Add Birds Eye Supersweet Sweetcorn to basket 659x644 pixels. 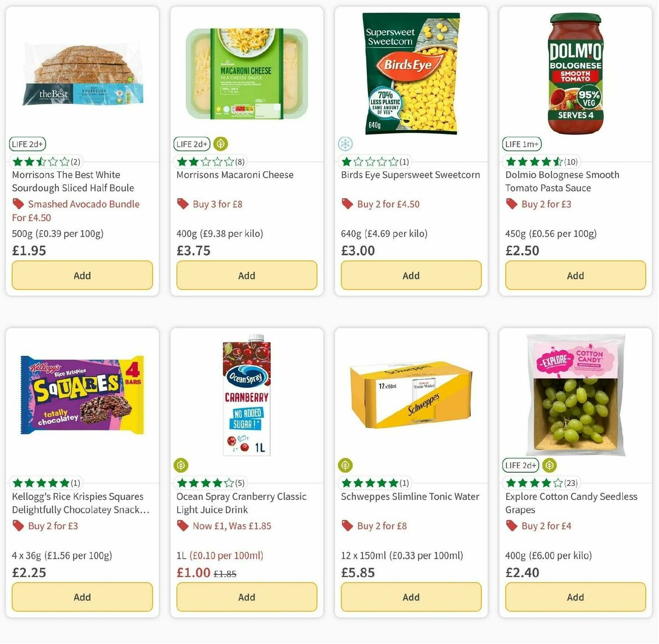pyautogui.click(x=410, y=275)
